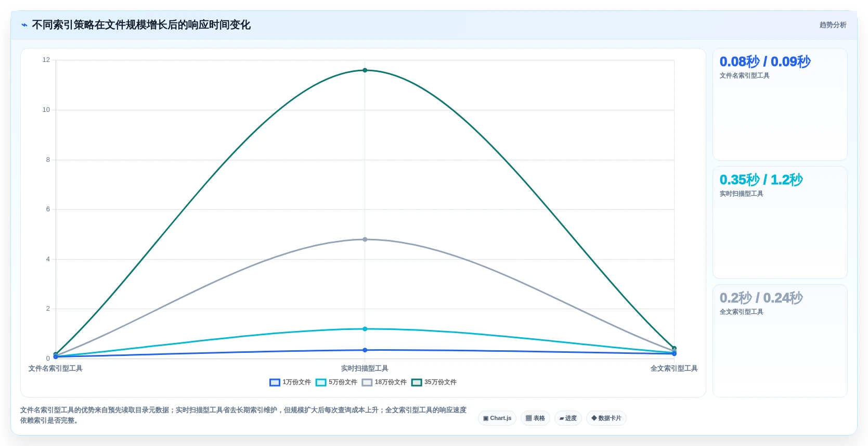This screenshot has width=868, height=446.
Task: Click the 18万份文件 data point at 实时扫描型工具
Action: click(x=365, y=239)
